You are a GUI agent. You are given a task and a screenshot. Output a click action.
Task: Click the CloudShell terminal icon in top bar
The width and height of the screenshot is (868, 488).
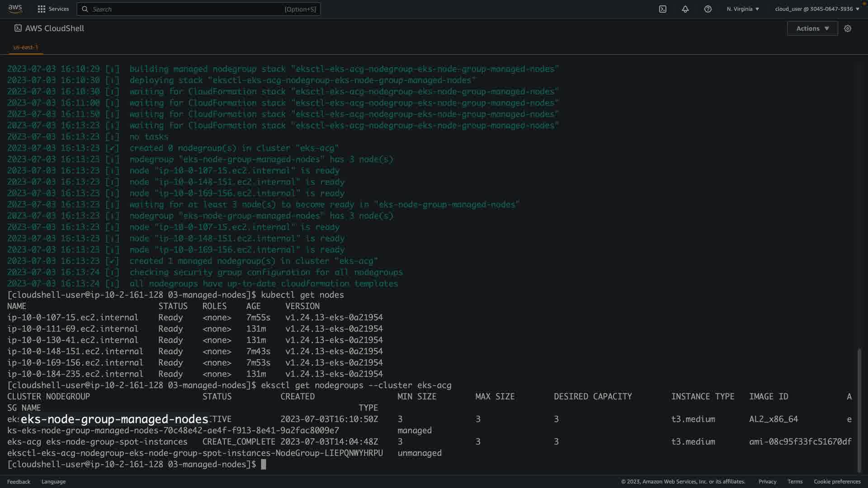pyautogui.click(x=662, y=9)
